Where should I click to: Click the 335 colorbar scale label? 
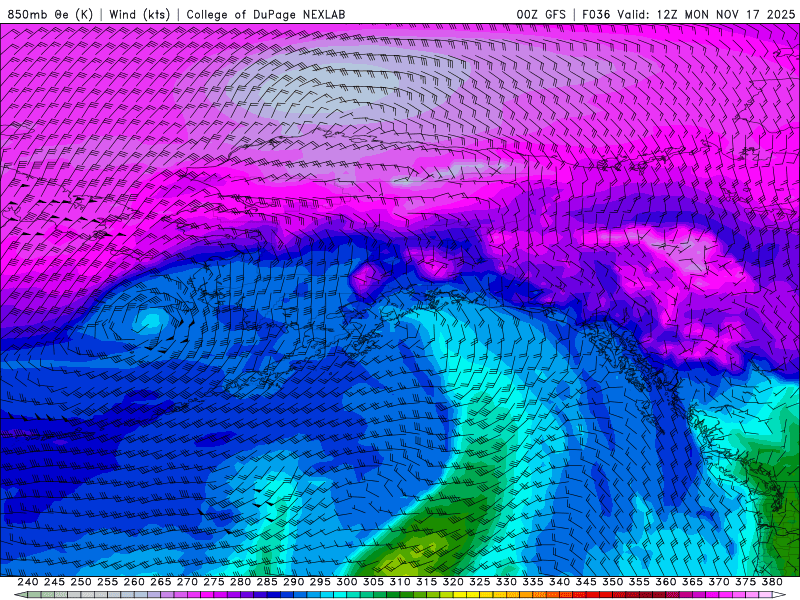pyautogui.click(x=533, y=582)
